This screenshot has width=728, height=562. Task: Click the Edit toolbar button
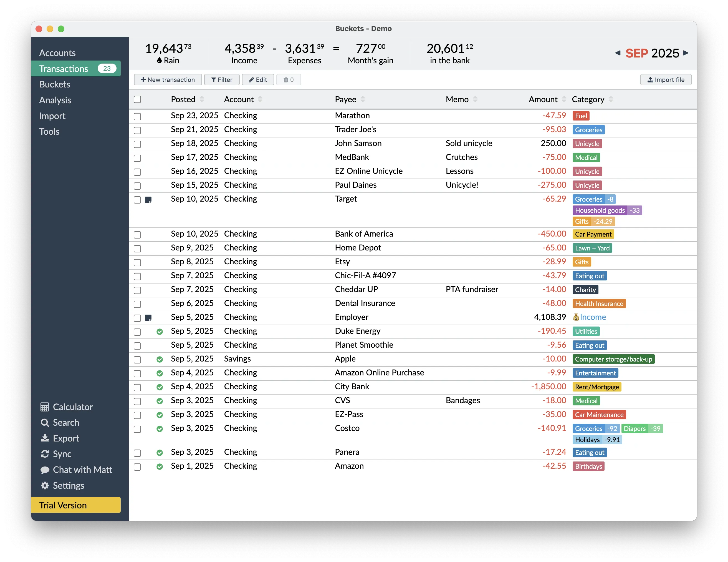(x=258, y=80)
